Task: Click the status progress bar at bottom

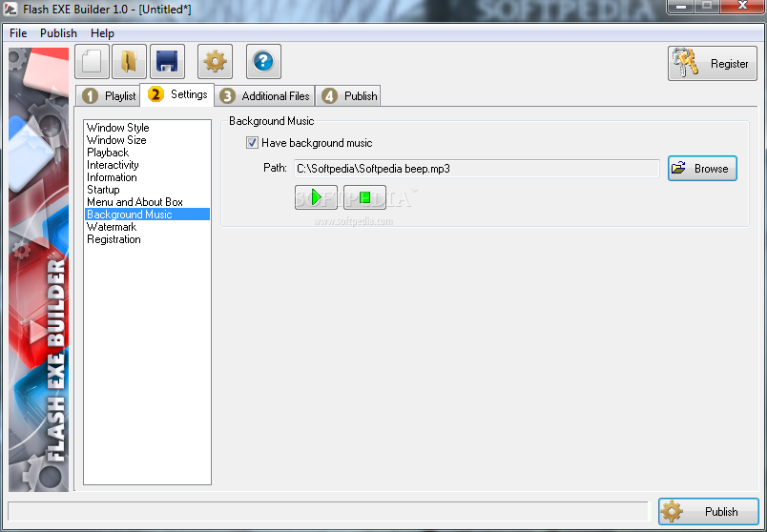Action: pyautogui.click(x=328, y=511)
